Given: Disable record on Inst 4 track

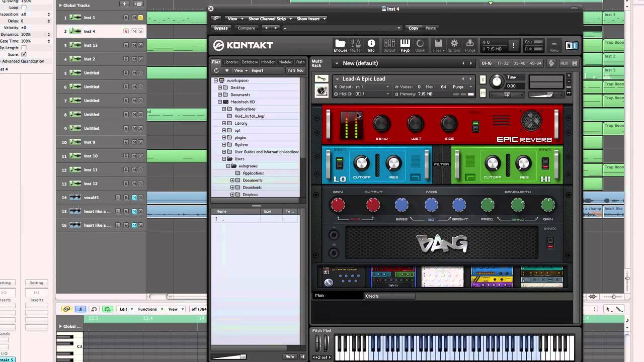Looking at the screenshot, I should [126, 31].
